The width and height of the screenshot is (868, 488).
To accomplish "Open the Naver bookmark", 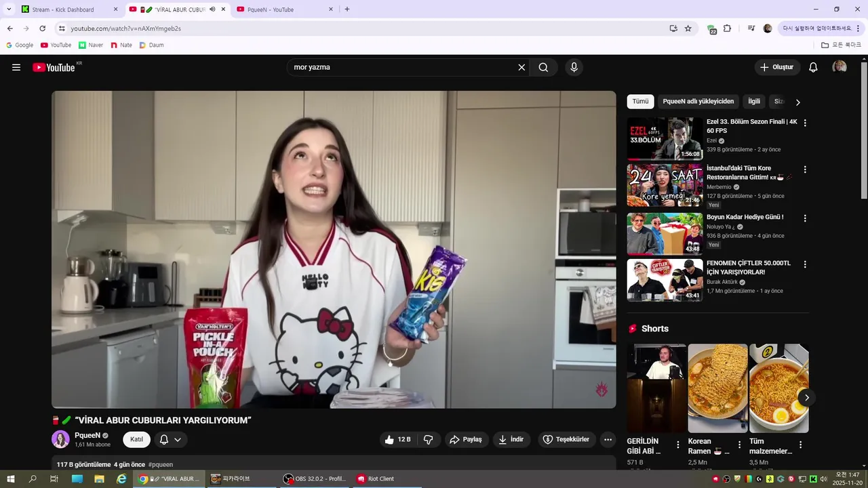I will tap(91, 45).
